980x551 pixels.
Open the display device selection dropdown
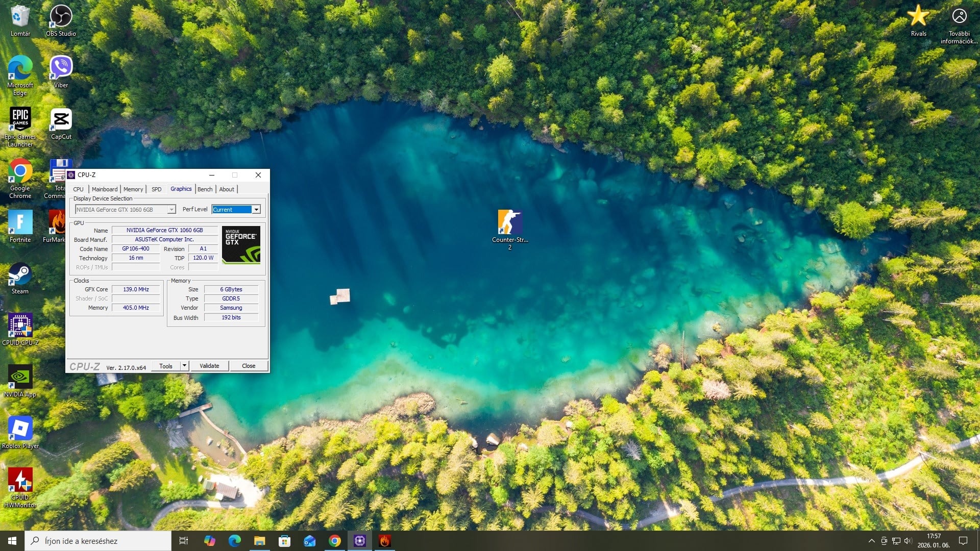(171, 210)
